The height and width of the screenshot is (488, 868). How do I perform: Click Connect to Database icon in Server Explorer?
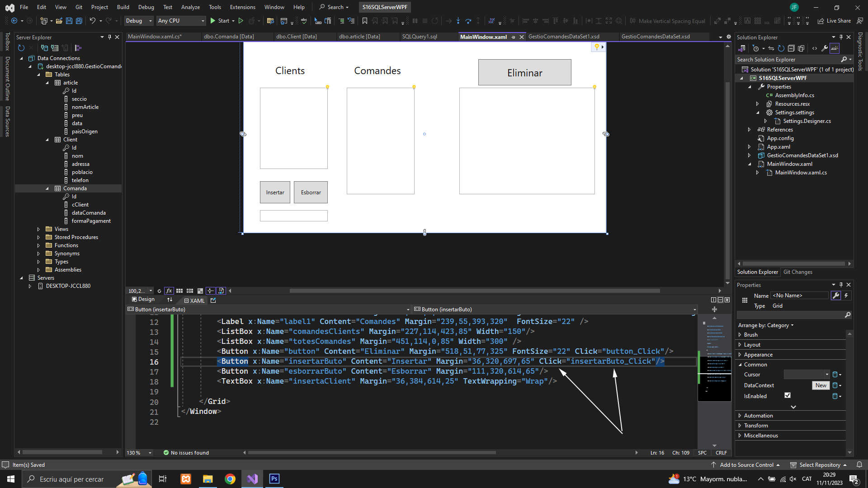pos(44,48)
